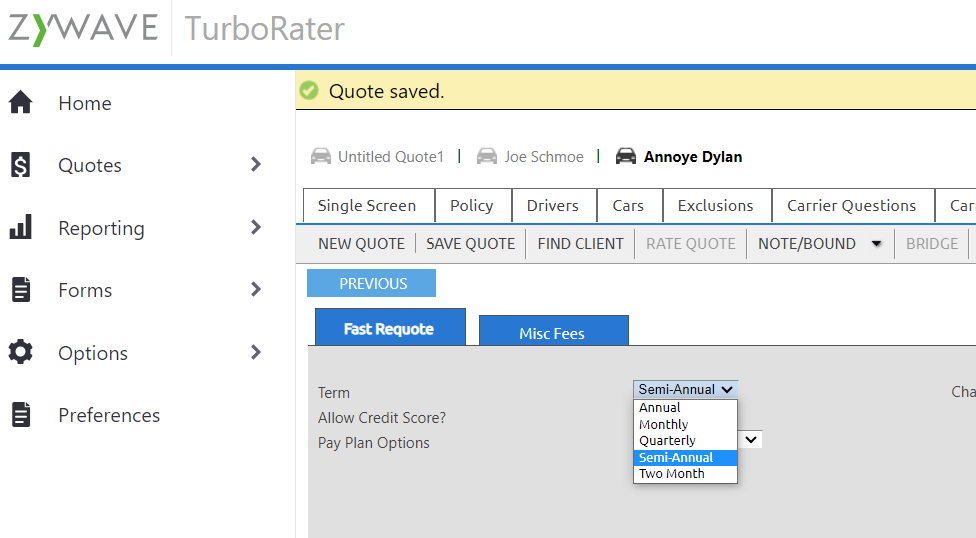
Task: Switch to the Policy tab
Action: tap(472, 205)
